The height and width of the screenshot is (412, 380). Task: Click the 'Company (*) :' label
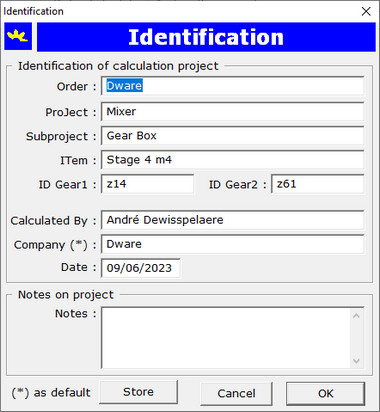55,245
